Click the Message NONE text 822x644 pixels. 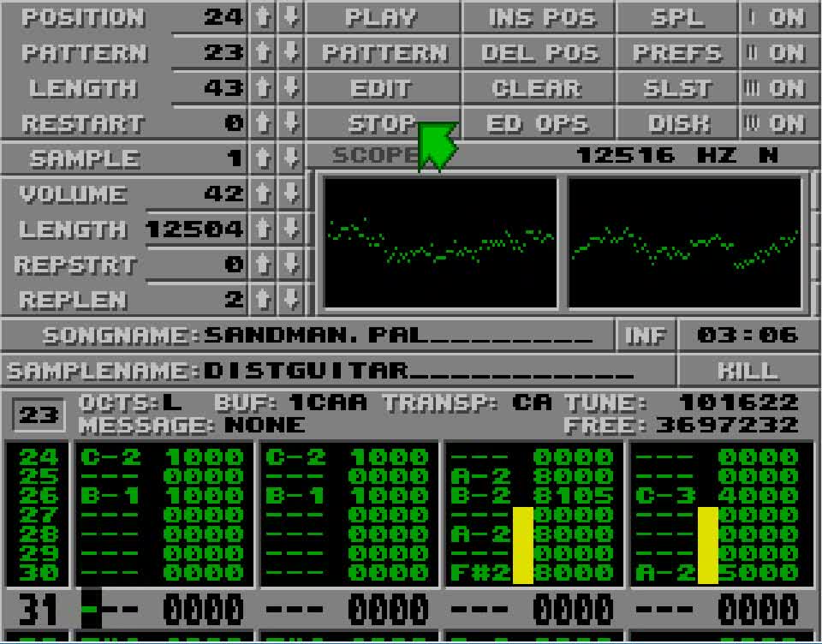click(265, 425)
